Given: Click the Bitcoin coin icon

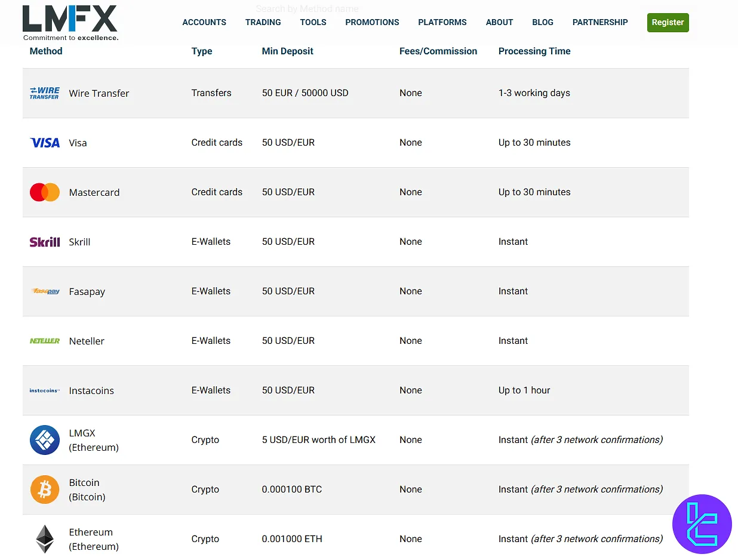Looking at the screenshot, I should click(45, 490).
